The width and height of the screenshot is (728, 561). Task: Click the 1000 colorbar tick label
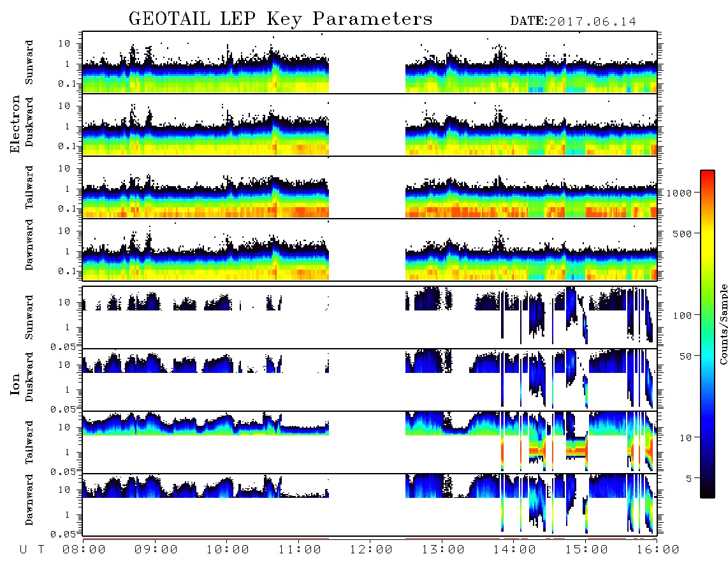[679, 193]
